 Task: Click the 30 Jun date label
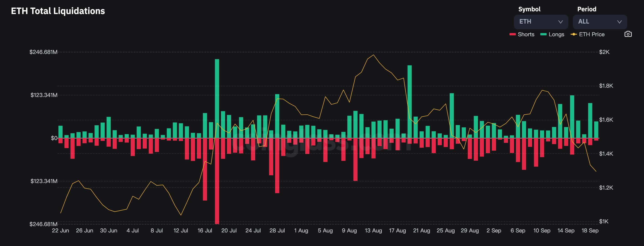pos(109,231)
